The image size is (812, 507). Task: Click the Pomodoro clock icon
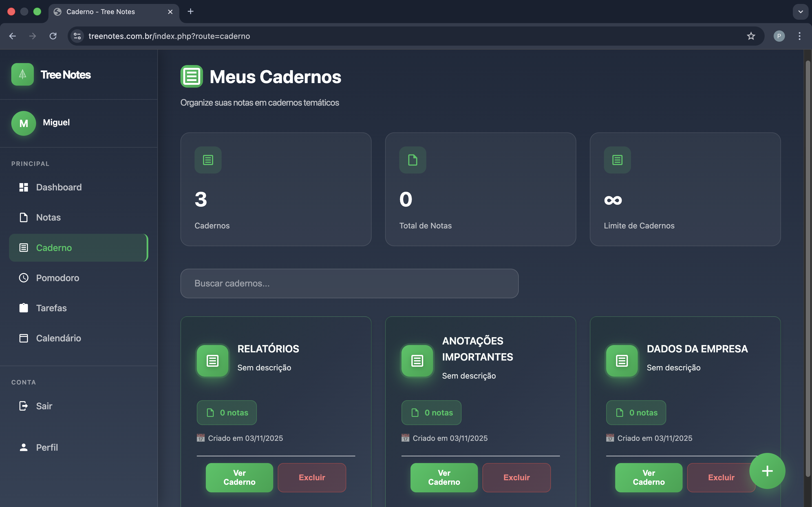(x=23, y=278)
